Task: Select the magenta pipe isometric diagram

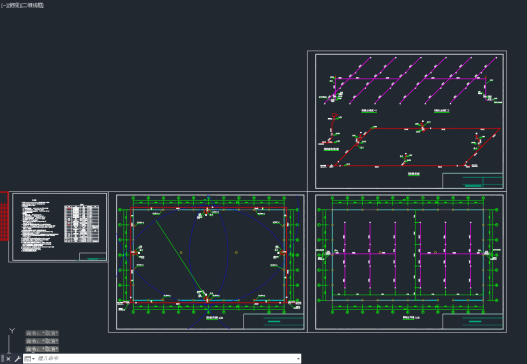Action: (411, 81)
